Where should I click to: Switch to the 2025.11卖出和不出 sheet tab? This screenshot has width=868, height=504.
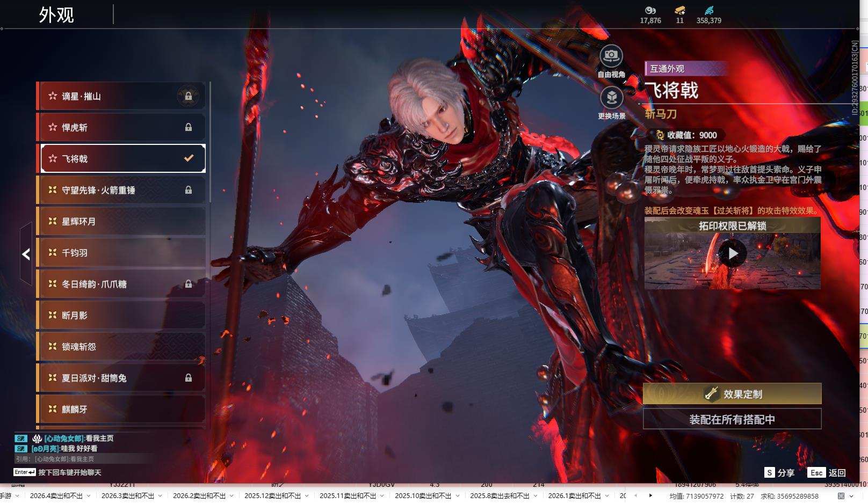(x=348, y=496)
